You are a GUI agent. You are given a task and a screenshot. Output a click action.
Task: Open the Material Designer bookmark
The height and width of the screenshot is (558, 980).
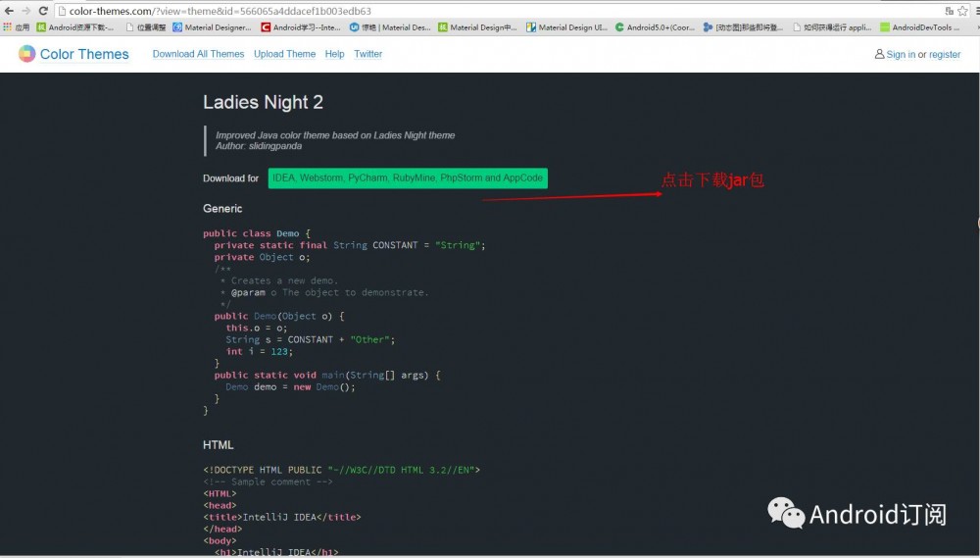[212, 26]
